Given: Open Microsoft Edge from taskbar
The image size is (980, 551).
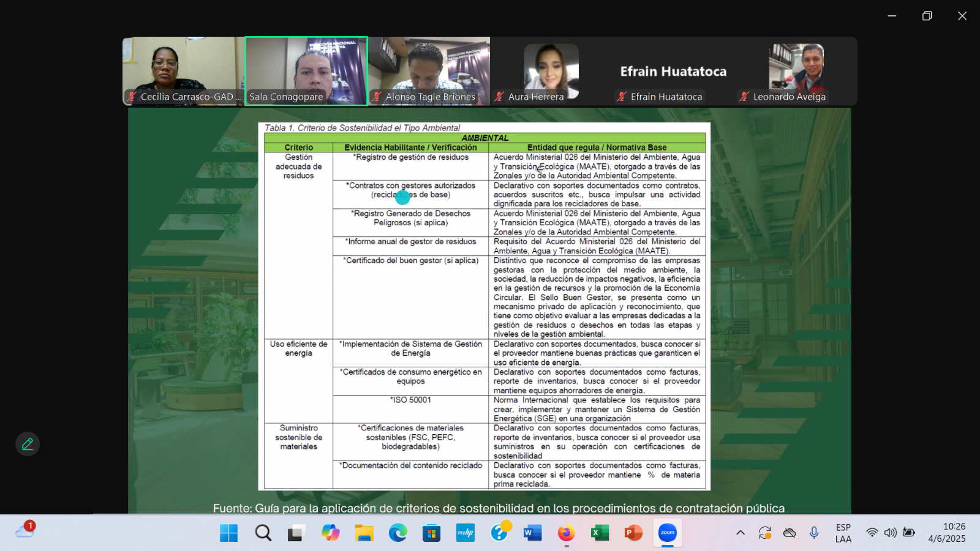Looking at the screenshot, I should tap(398, 533).
